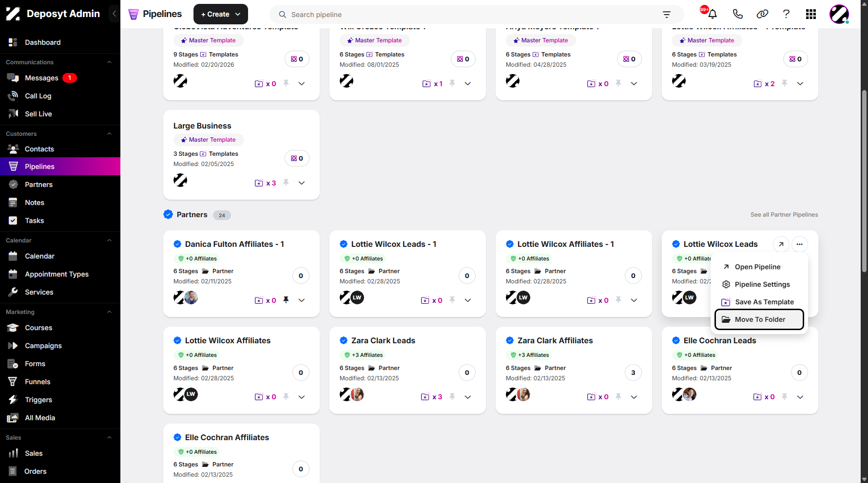Toggle pin on Elle Cochran Leads card
The width and height of the screenshot is (868, 483).
pyautogui.click(x=785, y=397)
